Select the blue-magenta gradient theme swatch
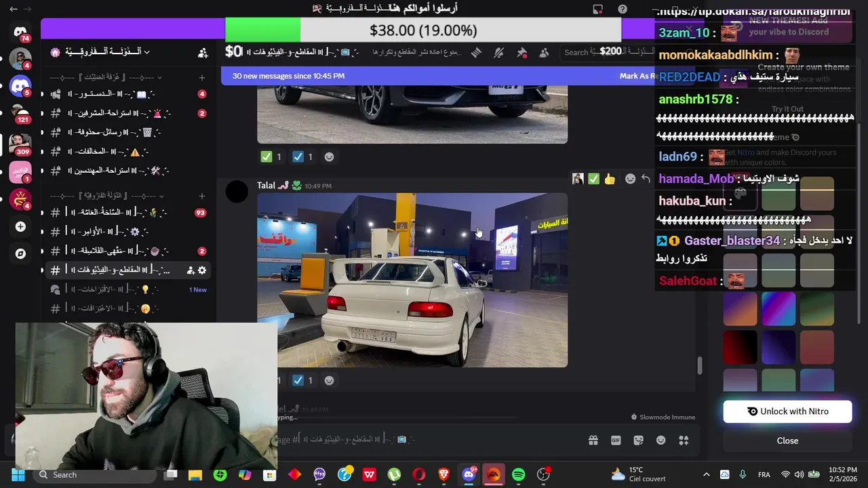This screenshot has height=488, width=868. [778, 310]
